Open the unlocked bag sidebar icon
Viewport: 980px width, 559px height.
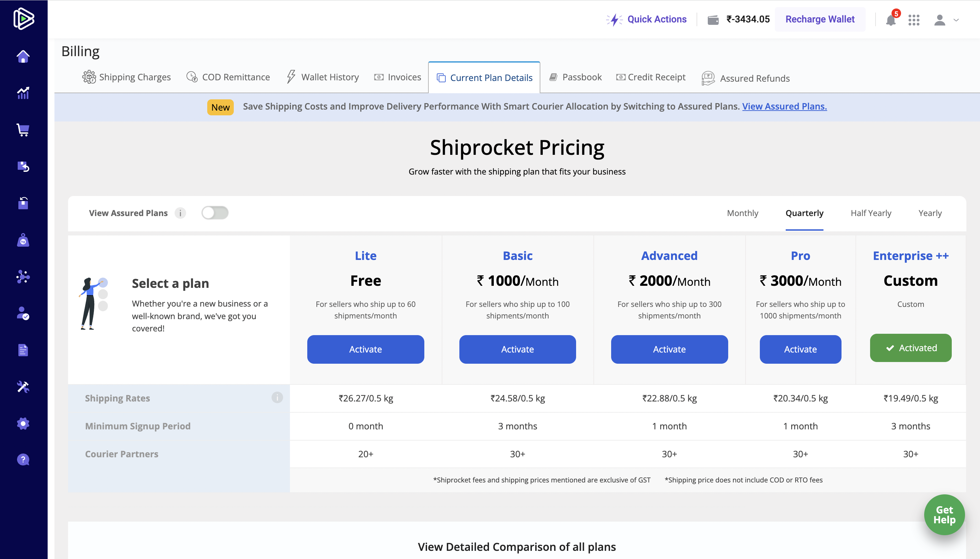point(23,203)
